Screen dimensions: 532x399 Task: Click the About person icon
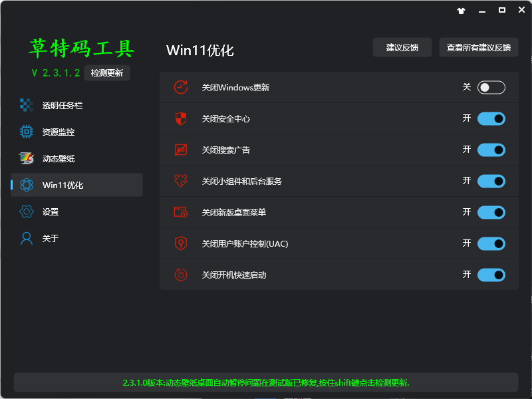27,238
